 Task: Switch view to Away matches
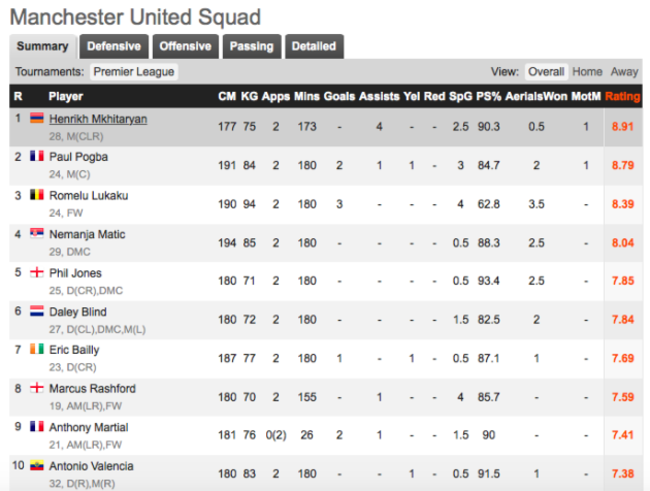point(624,72)
